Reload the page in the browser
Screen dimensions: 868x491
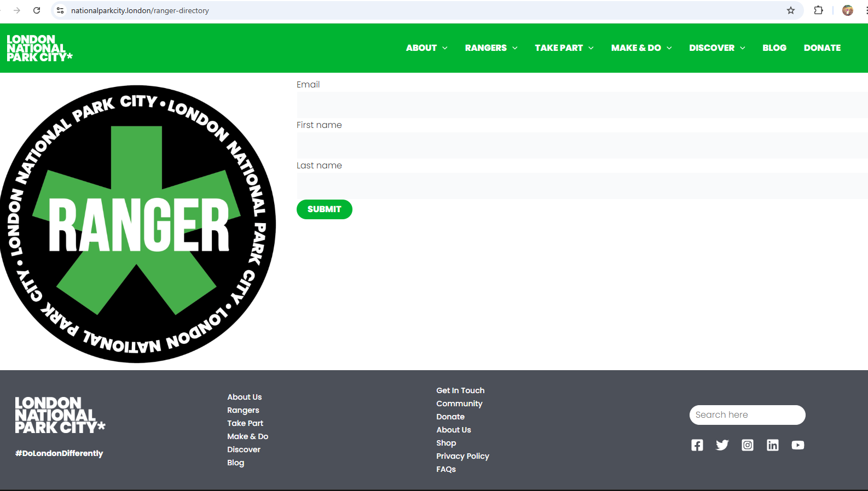point(37,10)
